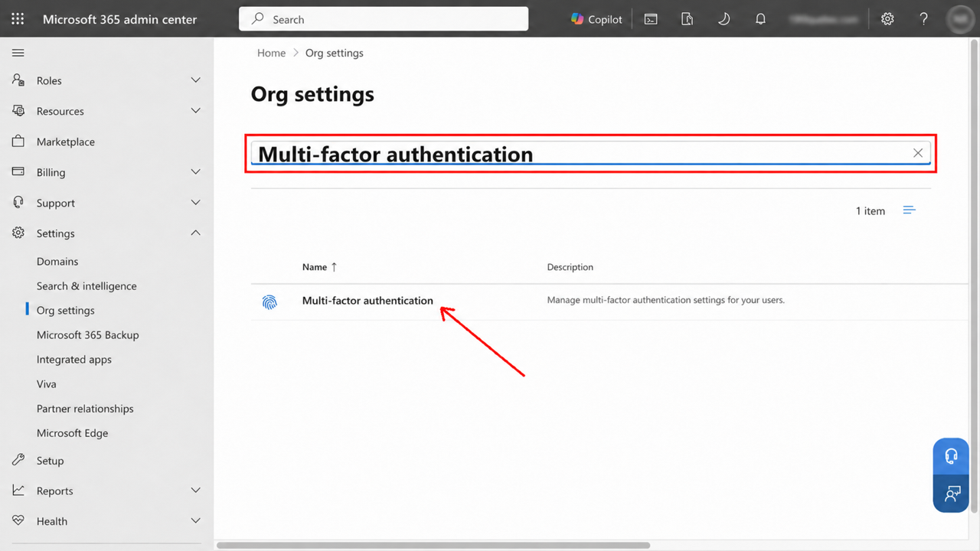Image resolution: width=980 pixels, height=551 pixels.
Task: Toggle dark mode moon icon
Action: [x=724, y=19]
